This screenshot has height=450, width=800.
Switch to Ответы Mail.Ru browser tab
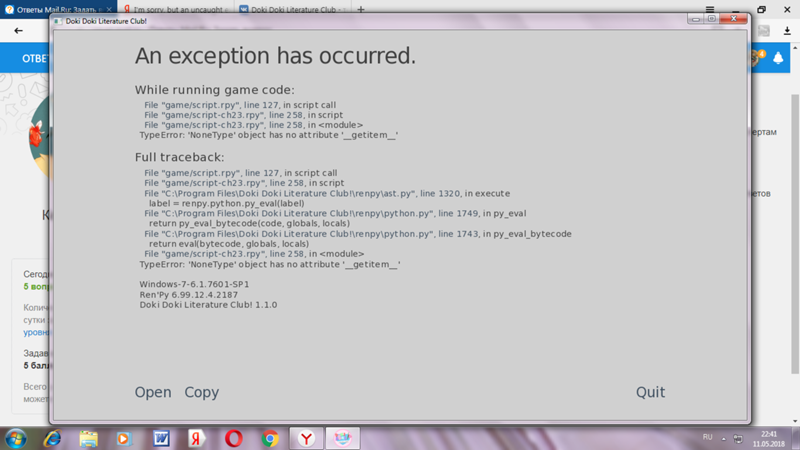[x=58, y=9]
